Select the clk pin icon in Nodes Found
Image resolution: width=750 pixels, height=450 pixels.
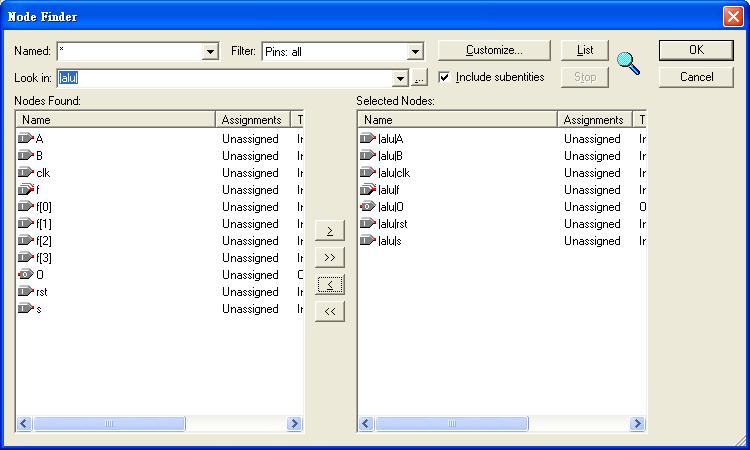pos(26,173)
